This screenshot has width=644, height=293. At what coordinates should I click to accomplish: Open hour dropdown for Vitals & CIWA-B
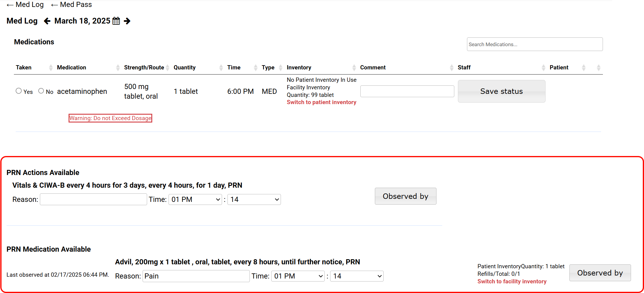click(x=195, y=199)
